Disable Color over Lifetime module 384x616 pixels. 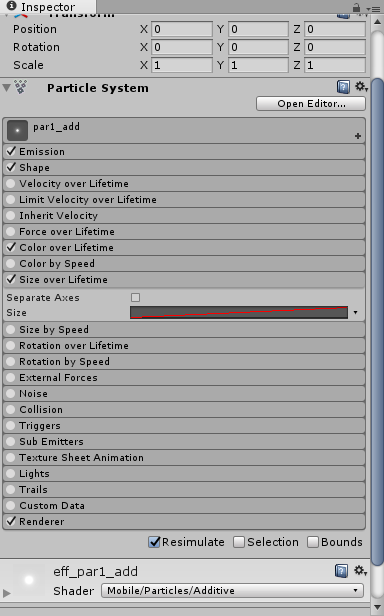pyautogui.click(x=11, y=247)
